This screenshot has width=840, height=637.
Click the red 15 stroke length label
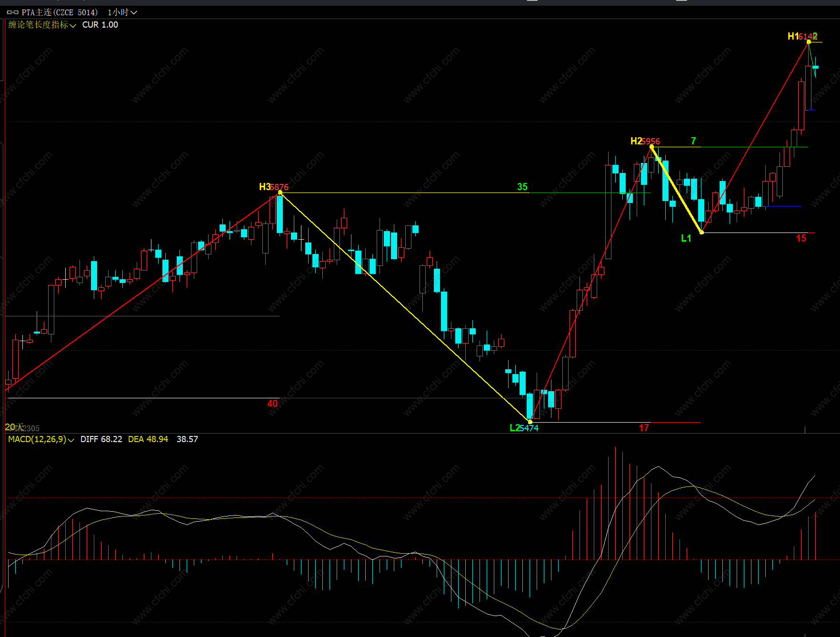point(801,238)
